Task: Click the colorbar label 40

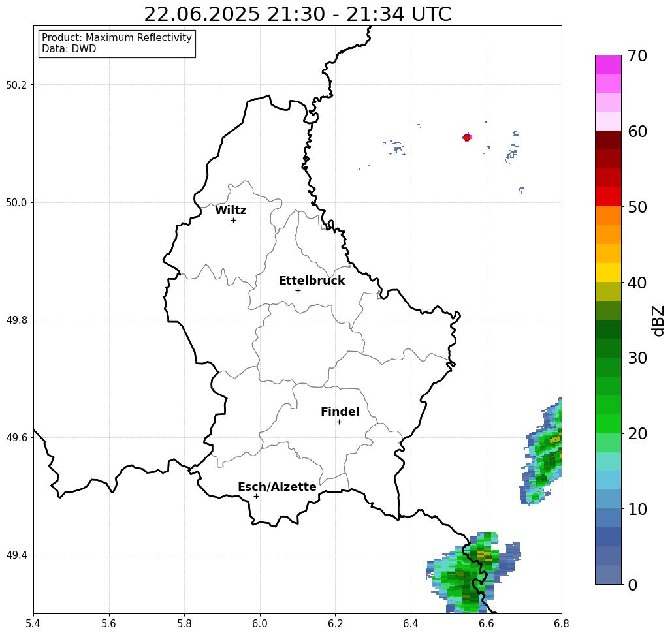Action: tap(637, 283)
